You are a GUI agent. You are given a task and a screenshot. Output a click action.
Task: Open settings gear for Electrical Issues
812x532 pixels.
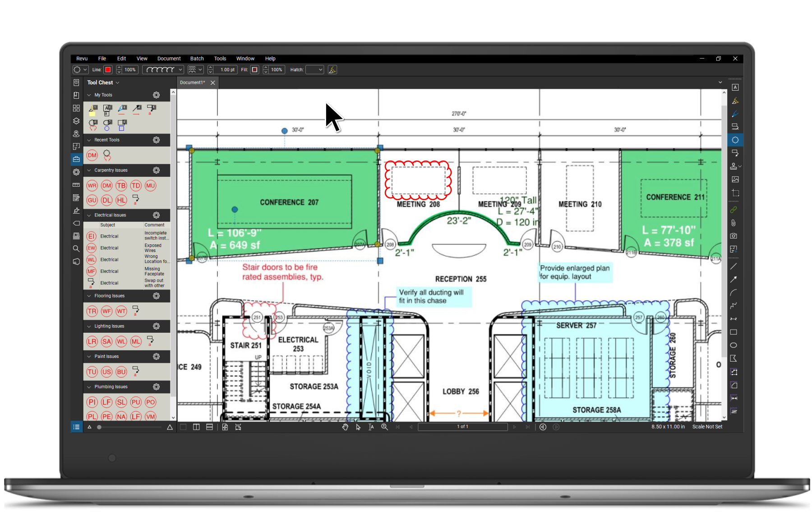point(157,216)
